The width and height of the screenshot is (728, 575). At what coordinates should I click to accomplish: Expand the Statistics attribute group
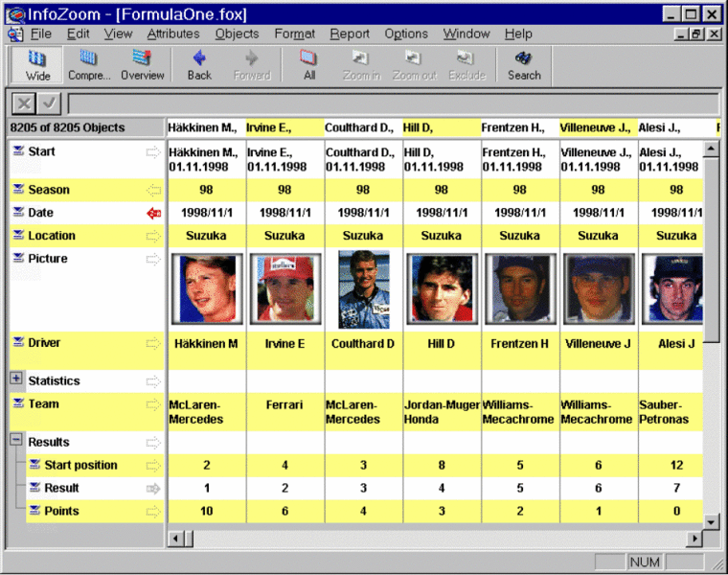[x=15, y=379]
